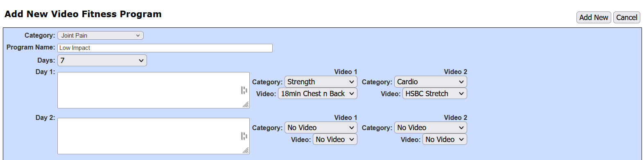Open Day 2 Video 1 category No Video dropdown
644x160 pixels.
pyautogui.click(x=321, y=128)
